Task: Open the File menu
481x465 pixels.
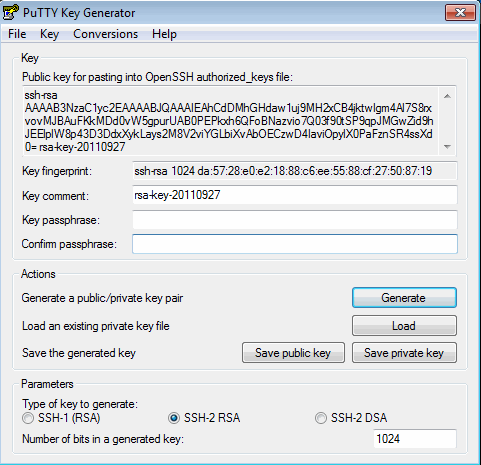Action: tap(17, 34)
